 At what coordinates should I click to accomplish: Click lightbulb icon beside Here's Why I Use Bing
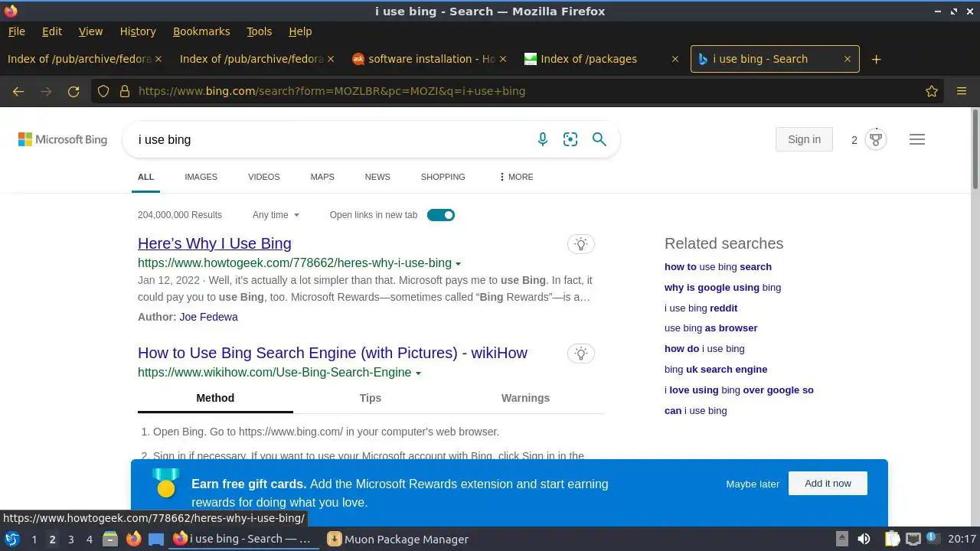tap(581, 244)
